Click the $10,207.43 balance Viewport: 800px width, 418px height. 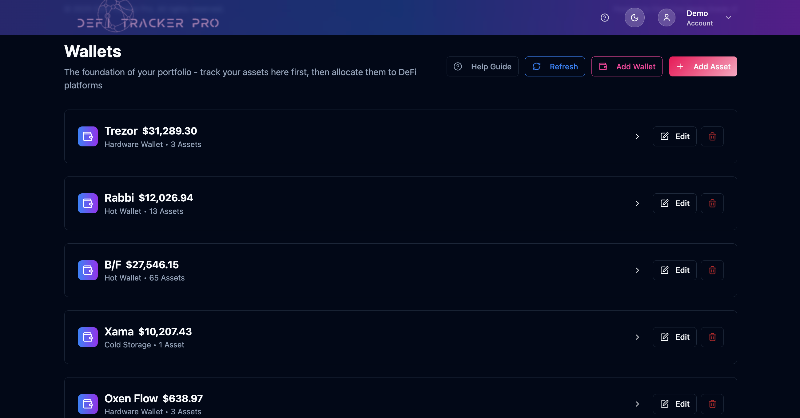click(165, 332)
